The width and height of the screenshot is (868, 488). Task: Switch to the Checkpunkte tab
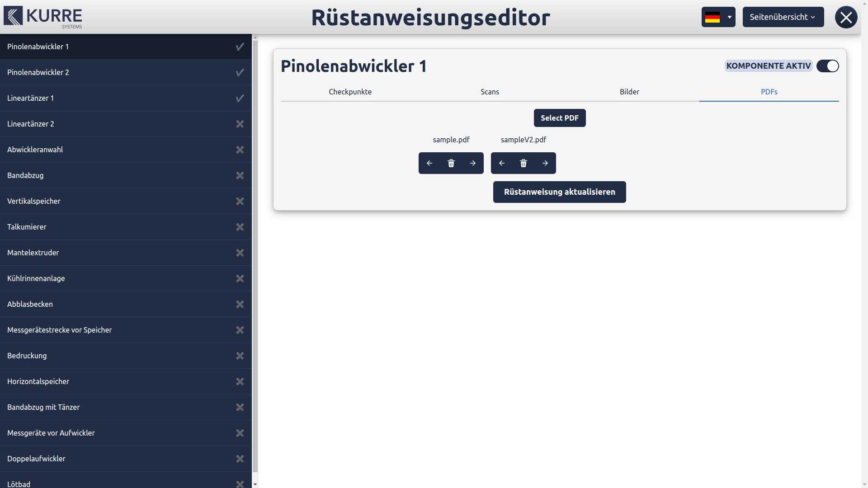(x=350, y=92)
